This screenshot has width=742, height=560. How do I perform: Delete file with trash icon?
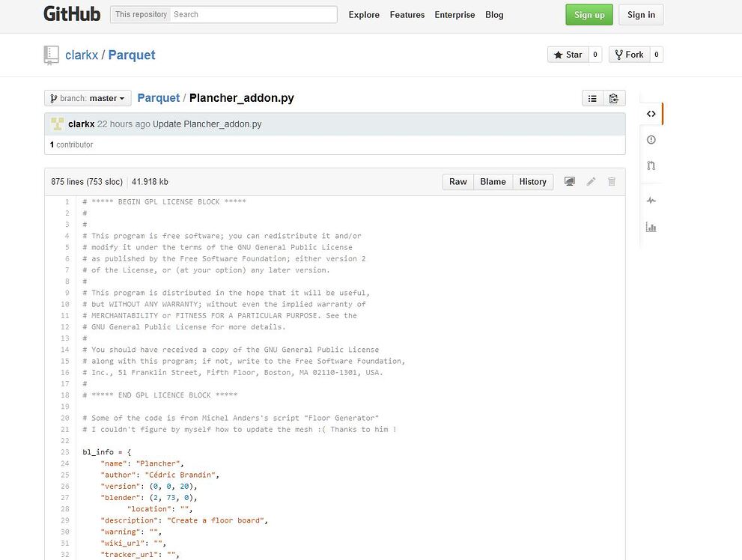point(612,182)
